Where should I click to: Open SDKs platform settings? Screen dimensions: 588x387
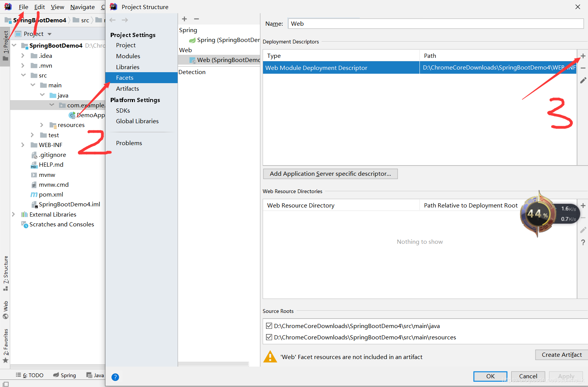(x=123, y=111)
